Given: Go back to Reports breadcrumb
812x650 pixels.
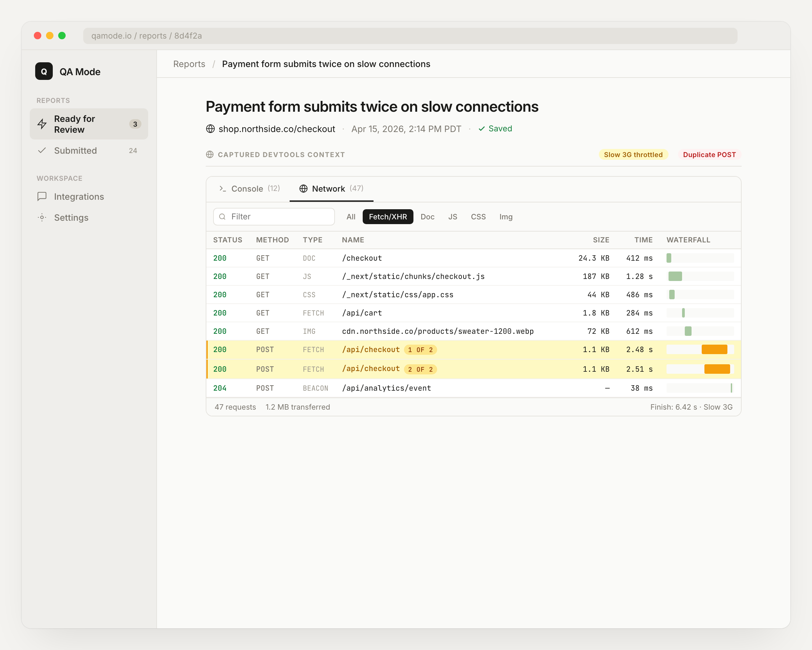Looking at the screenshot, I should (189, 64).
